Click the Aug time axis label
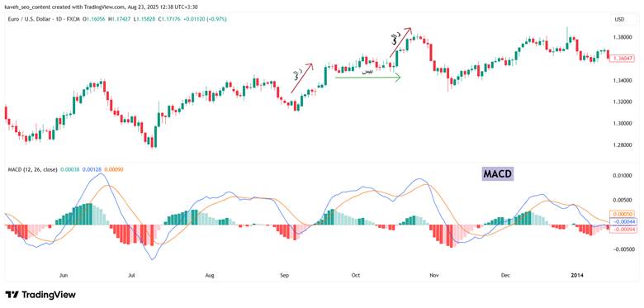 click(210, 275)
